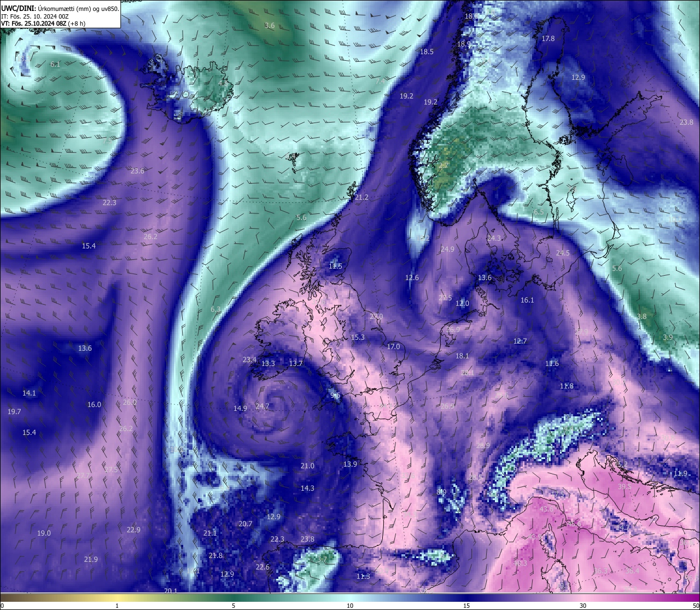The image size is (700, 610).
Task: Click the 6.1 value near the swirl
Action: point(55,65)
